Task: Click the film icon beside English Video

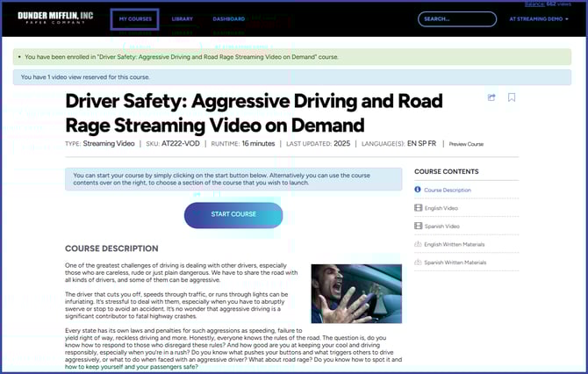Action: (x=418, y=208)
